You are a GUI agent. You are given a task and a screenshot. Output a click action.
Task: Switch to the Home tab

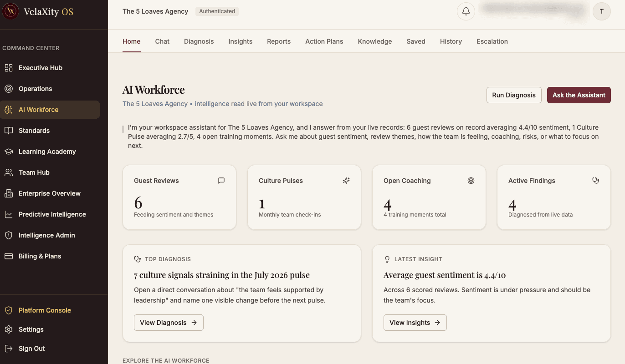tap(131, 41)
